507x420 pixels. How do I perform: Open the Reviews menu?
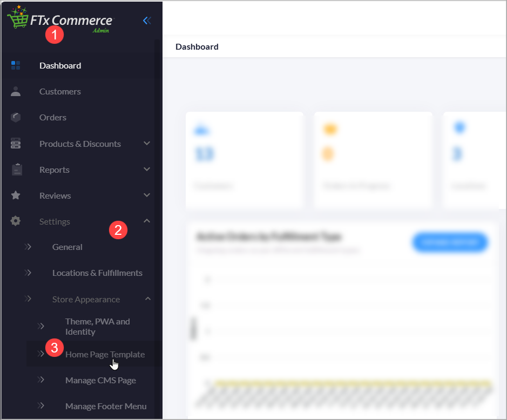click(55, 195)
